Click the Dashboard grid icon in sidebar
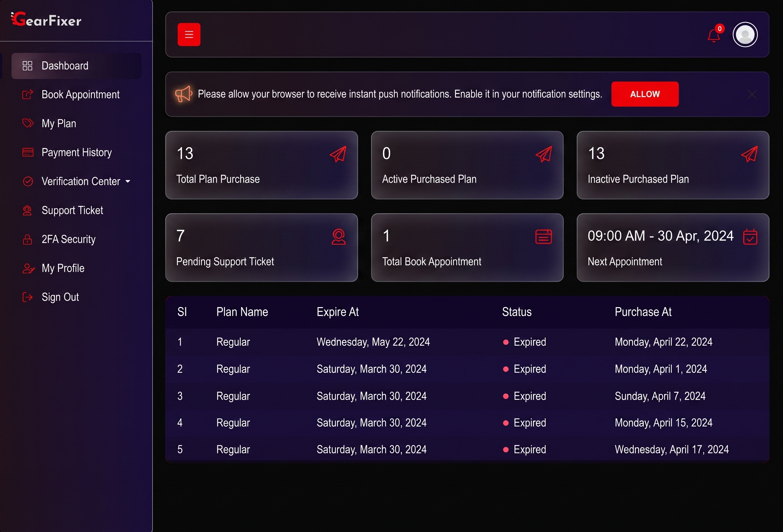 [x=27, y=66]
